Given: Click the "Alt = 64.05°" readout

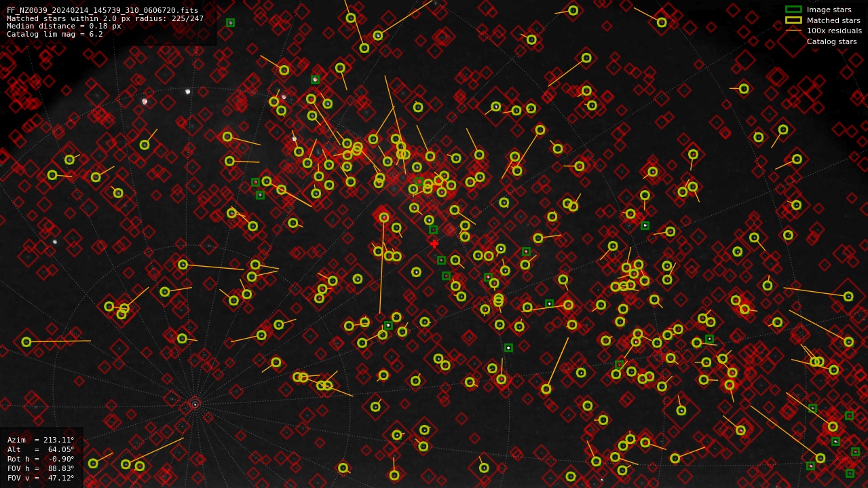Looking at the screenshot, I should (41, 449).
